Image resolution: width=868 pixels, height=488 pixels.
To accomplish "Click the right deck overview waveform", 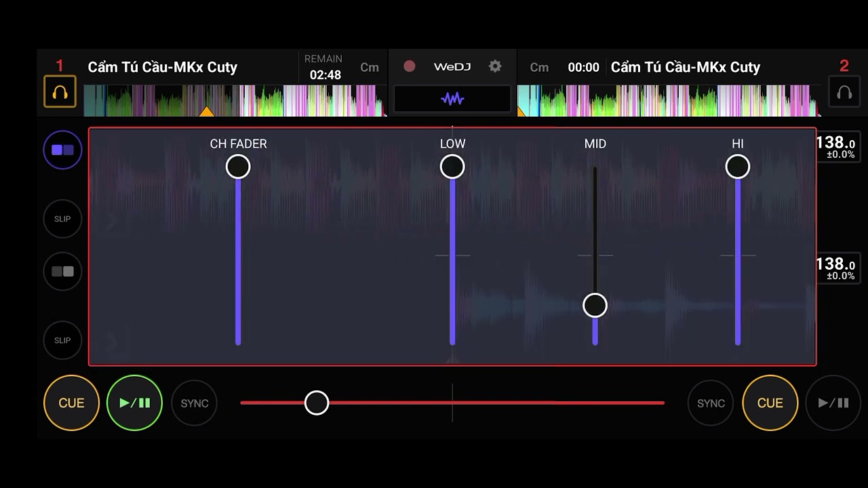I will 668,100.
